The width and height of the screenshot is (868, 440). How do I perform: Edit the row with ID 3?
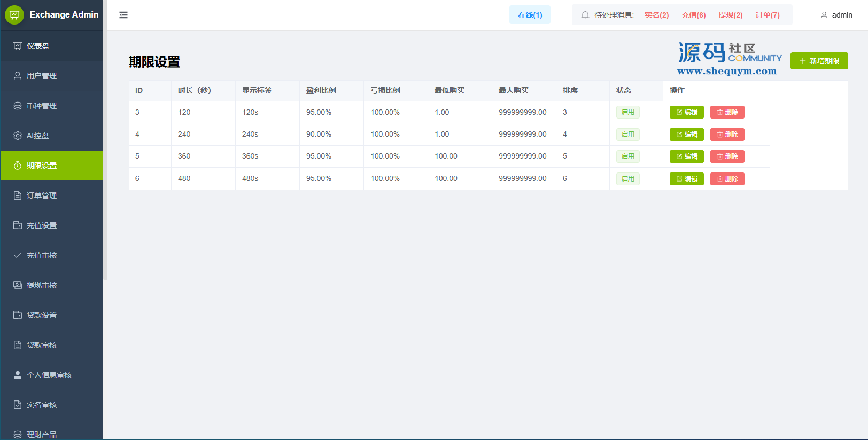687,112
